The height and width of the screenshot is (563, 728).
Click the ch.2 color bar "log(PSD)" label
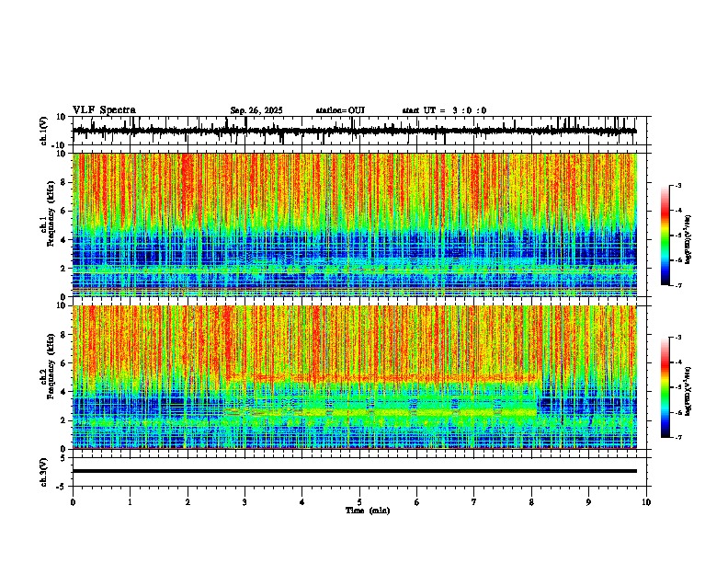(688, 391)
